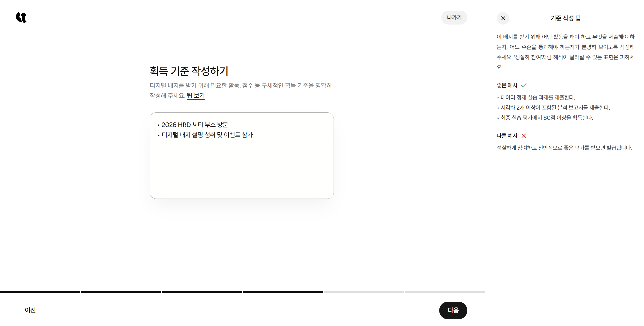644x326 pixels.
Task: Click the second progress bar segment
Action: tap(121, 292)
